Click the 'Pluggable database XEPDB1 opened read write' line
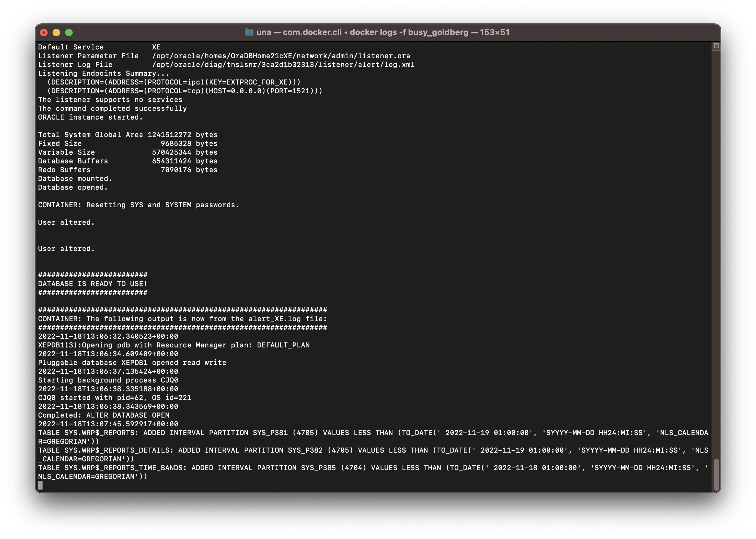The image size is (756, 539). click(x=132, y=362)
